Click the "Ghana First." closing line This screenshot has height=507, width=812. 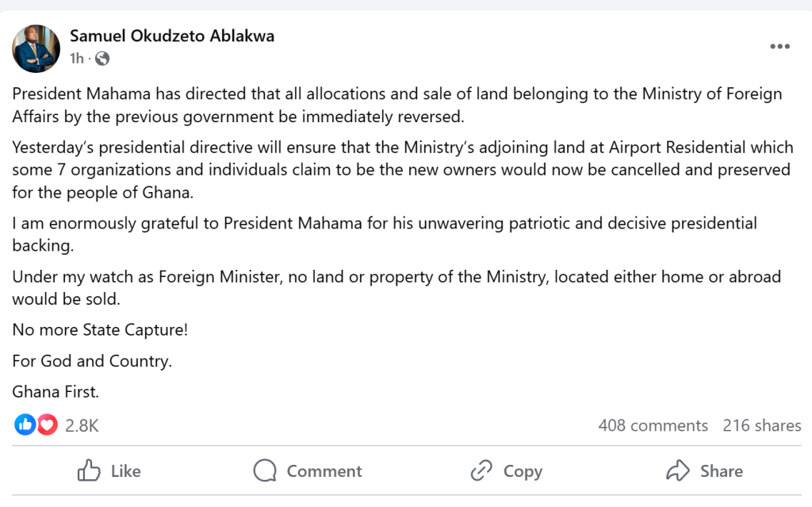tap(56, 391)
